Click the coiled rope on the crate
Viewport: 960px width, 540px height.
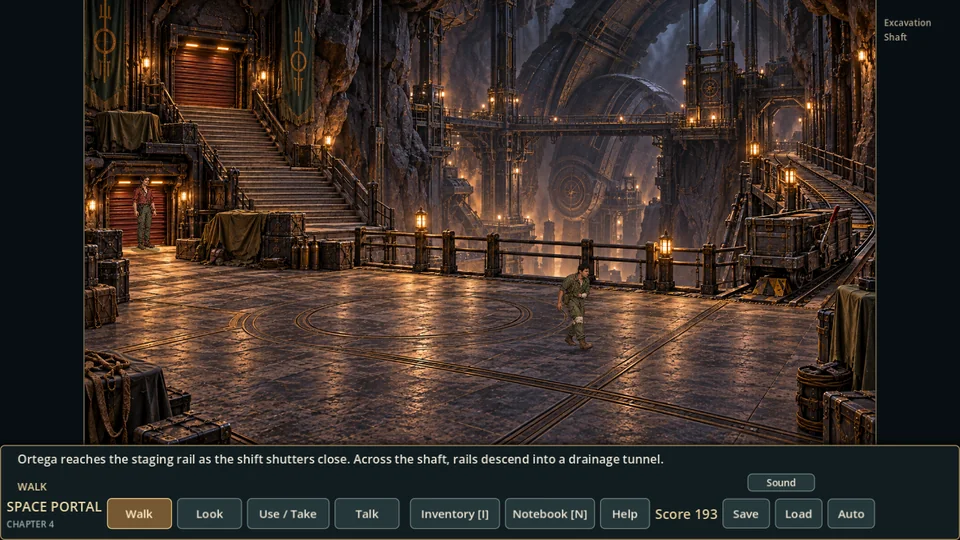point(107,392)
